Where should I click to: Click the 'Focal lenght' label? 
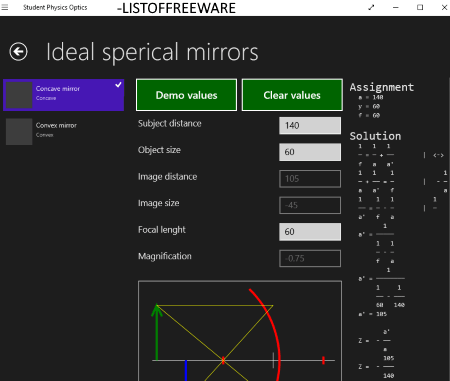[162, 230]
